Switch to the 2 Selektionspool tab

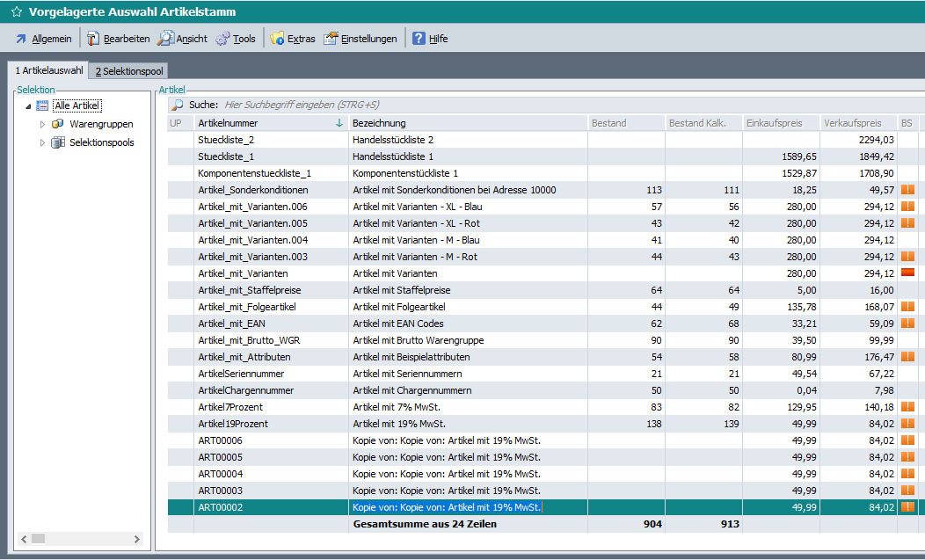tap(129, 70)
